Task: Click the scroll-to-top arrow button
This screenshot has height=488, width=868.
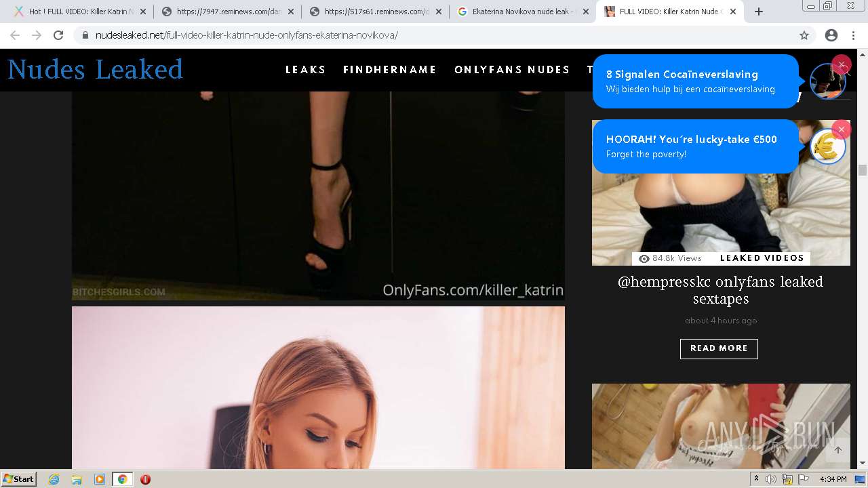Action: coord(837,450)
